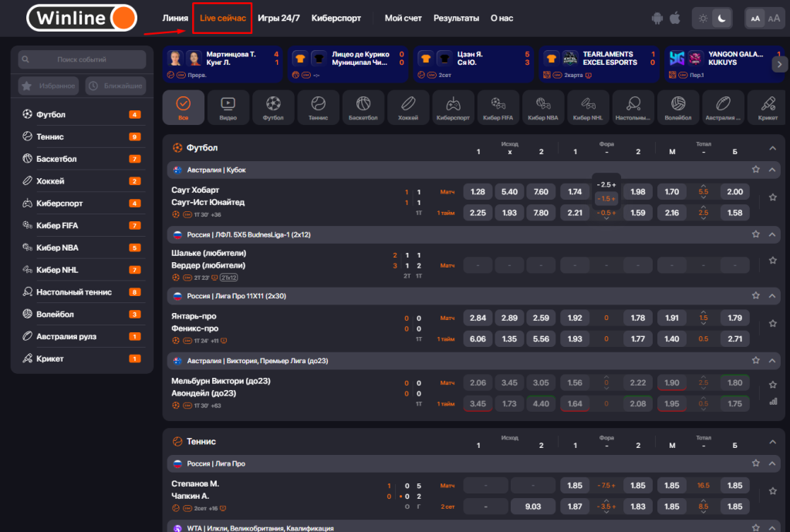790x532 pixels.
Task: Select the Настольный теннис filter icon in bar
Action: tap(633, 108)
